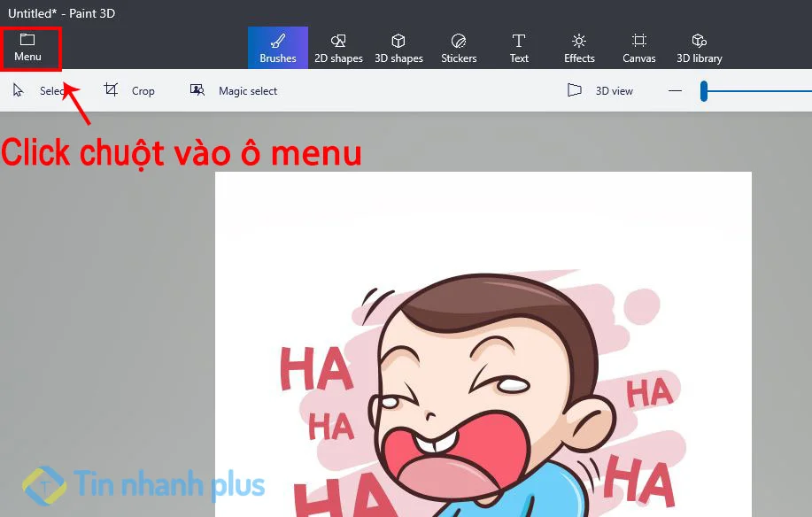Select the Text tool
The height and width of the screenshot is (517, 812).
point(518,48)
